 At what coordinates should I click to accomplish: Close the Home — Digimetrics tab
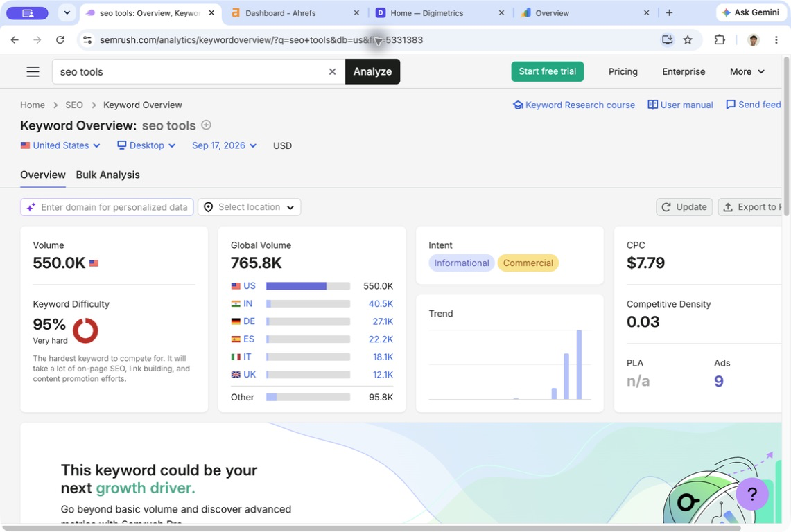(x=501, y=13)
